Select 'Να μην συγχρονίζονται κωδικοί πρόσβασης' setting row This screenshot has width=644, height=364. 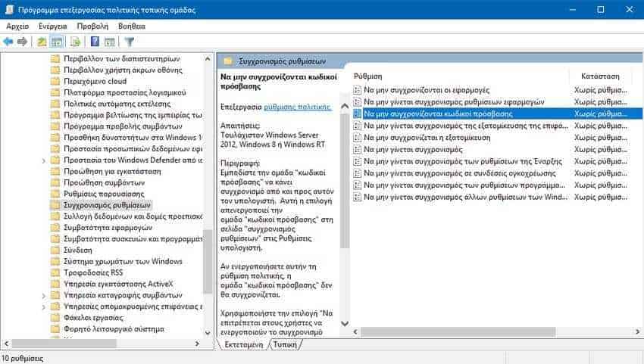497,114
